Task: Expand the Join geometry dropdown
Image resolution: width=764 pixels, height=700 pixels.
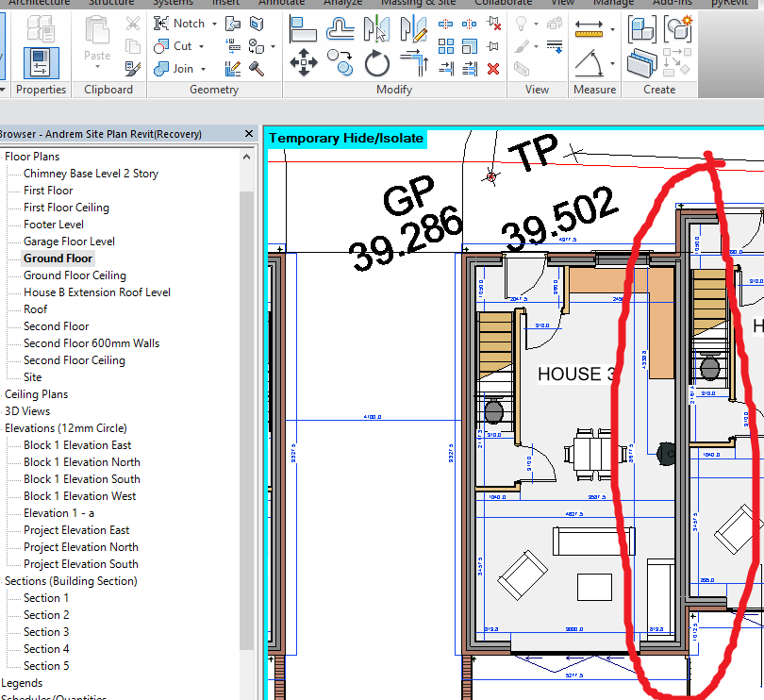Action: pos(204,69)
